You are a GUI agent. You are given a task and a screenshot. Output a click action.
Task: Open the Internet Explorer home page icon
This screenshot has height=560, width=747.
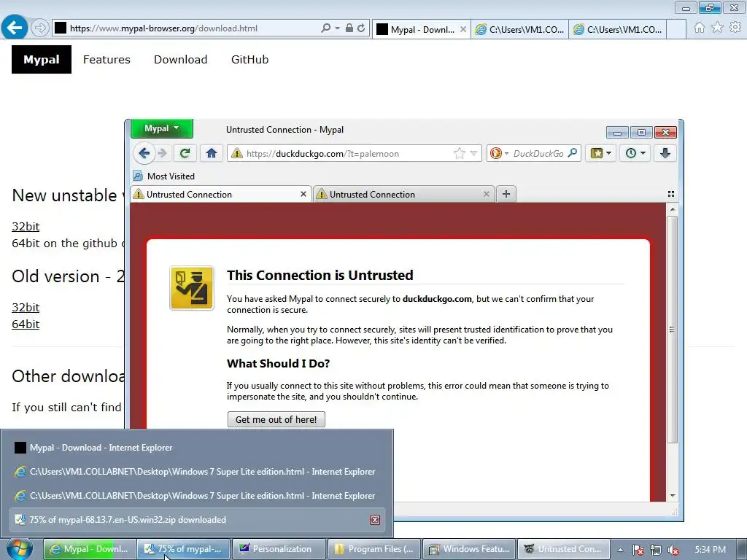tap(700, 28)
